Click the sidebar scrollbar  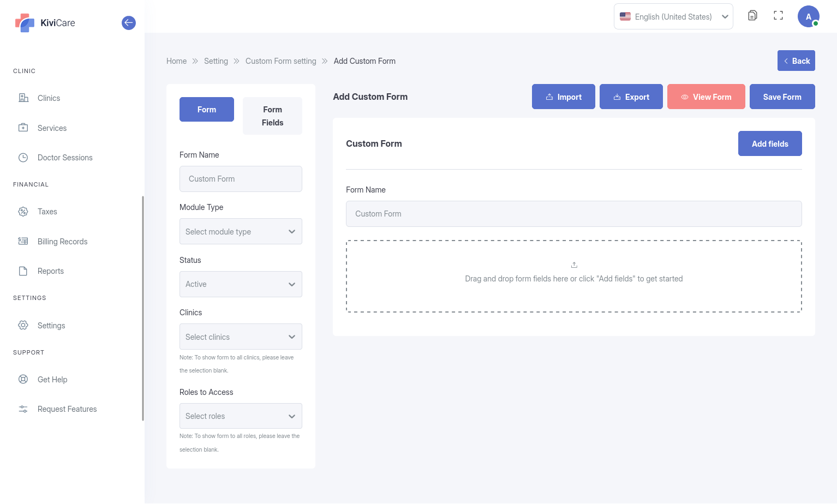coord(143,308)
